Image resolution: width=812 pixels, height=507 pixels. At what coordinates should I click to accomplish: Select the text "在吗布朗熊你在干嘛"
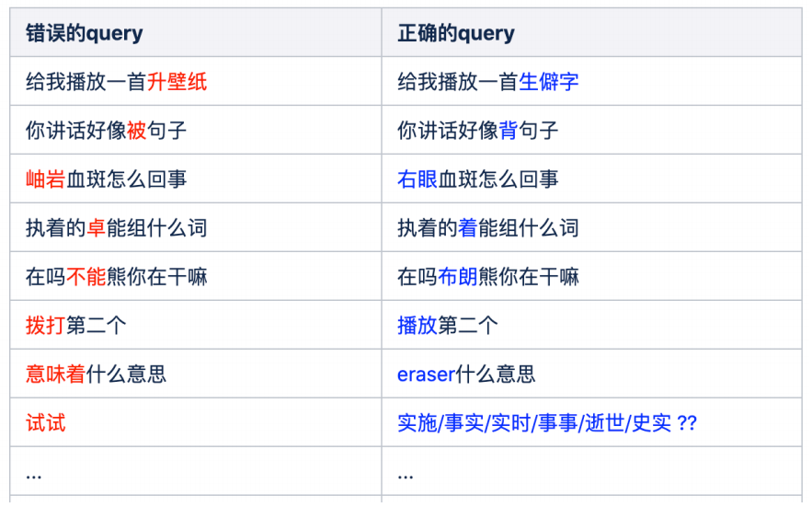[x=487, y=276]
